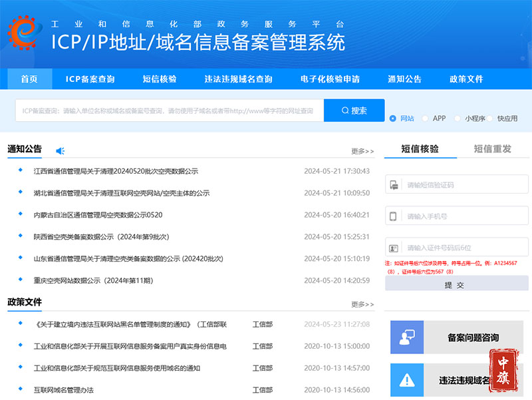The image size is (532, 400).
Task: Expand more documents via 更多>> in 政策文件
Action: 362,305
